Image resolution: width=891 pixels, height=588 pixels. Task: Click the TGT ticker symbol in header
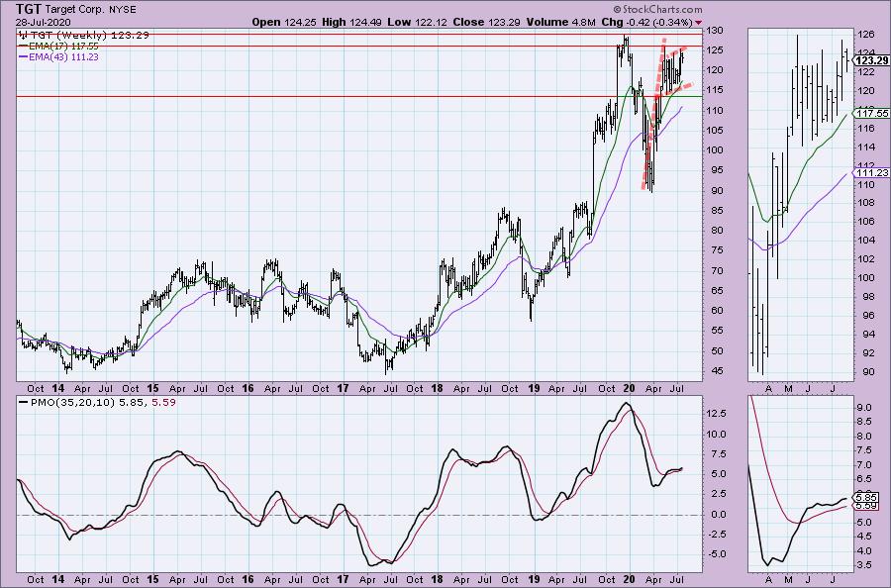29,9
